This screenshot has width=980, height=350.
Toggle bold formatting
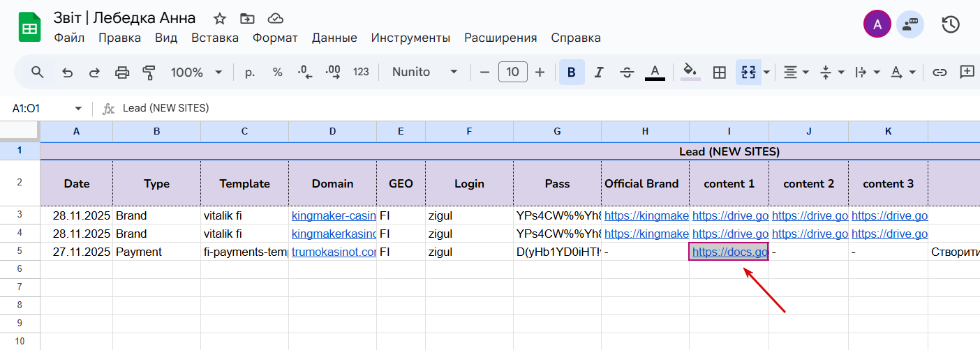572,72
